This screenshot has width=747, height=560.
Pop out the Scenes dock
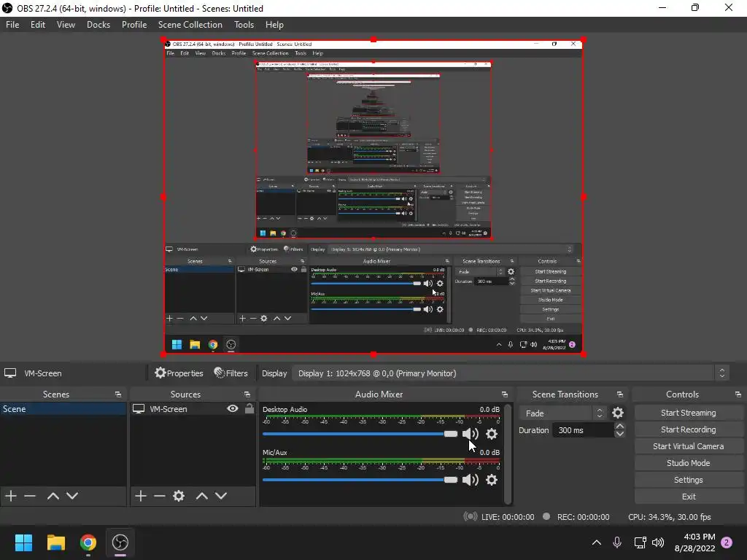tap(117, 394)
